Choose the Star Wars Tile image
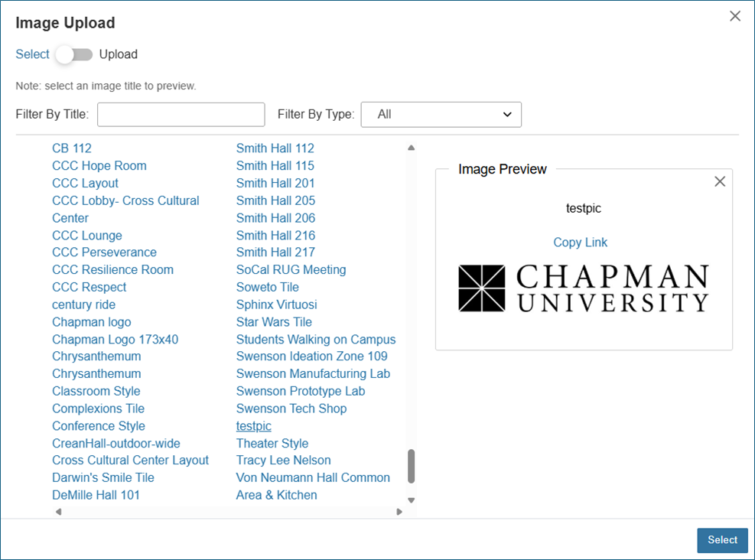Screen dimensions: 755x560 273,322
